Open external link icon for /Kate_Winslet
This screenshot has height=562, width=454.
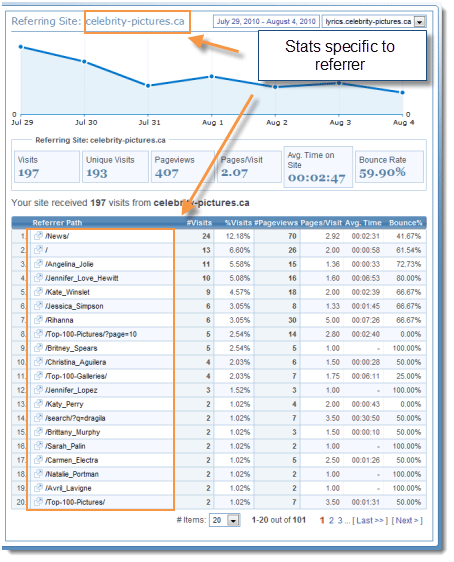pos(38,292)
